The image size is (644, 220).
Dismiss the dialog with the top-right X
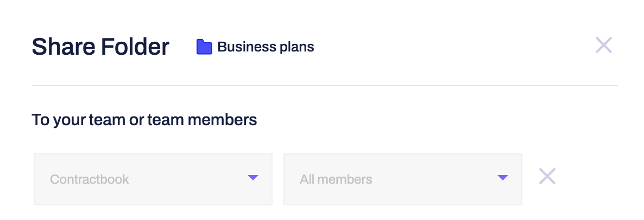[x=604, y=45]
